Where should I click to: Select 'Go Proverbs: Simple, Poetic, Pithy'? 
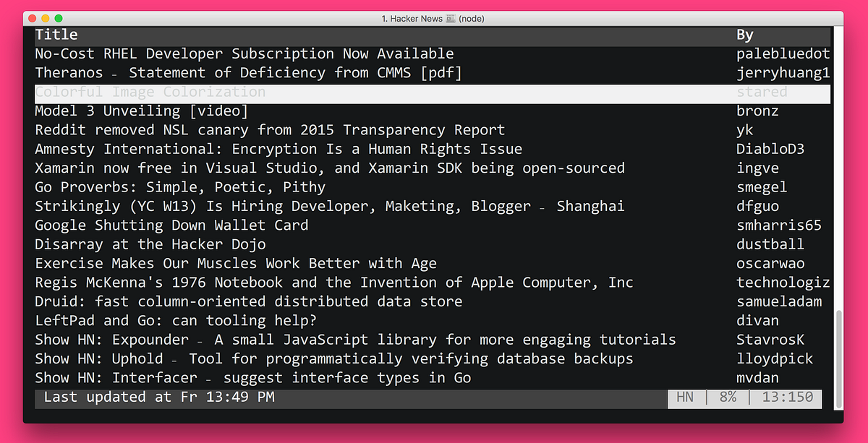coord(180,187)
